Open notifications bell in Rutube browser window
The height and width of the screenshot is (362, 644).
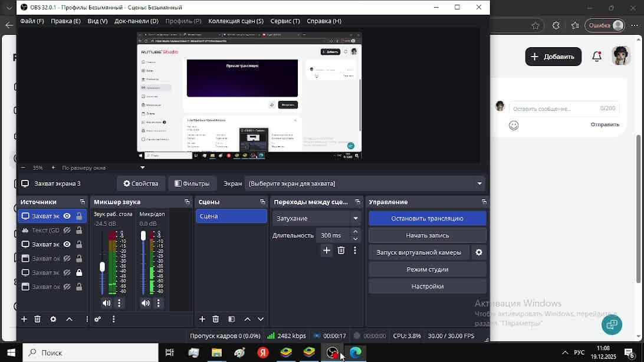tap(597, 56)
